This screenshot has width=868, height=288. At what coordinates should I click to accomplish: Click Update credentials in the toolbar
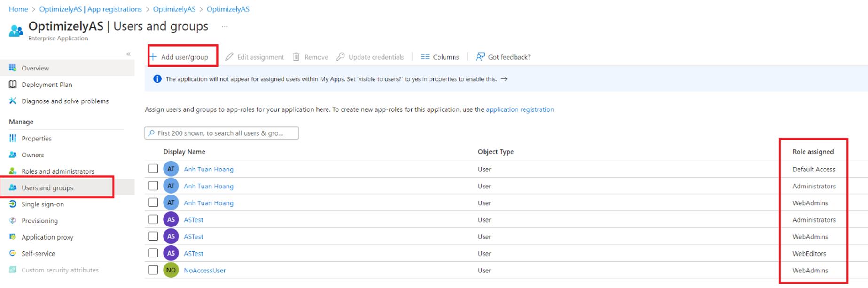(x=370, y=57)
